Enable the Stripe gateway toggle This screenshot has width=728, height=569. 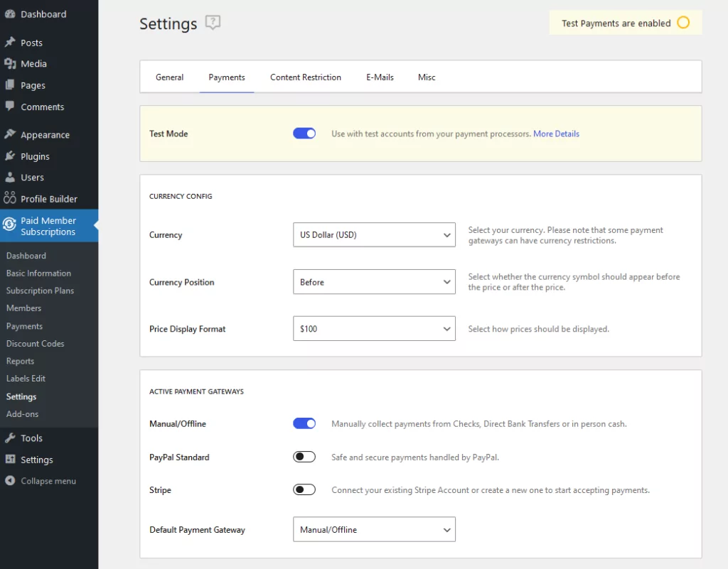click(304, 489)
